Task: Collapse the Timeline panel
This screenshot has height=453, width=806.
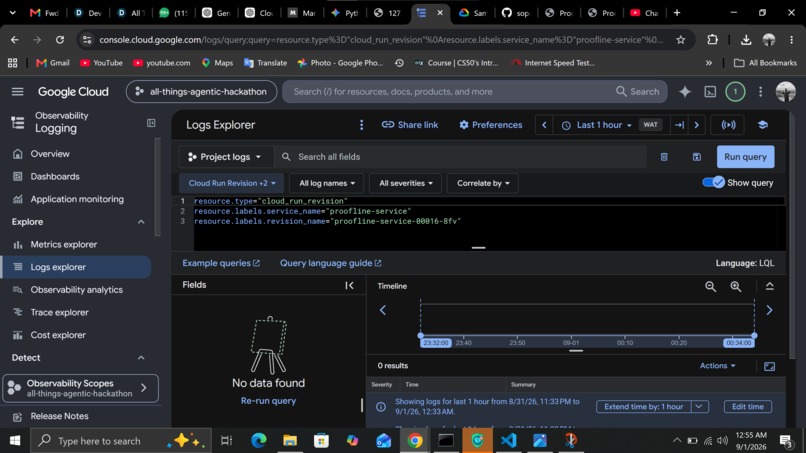Action: point(770,286)
